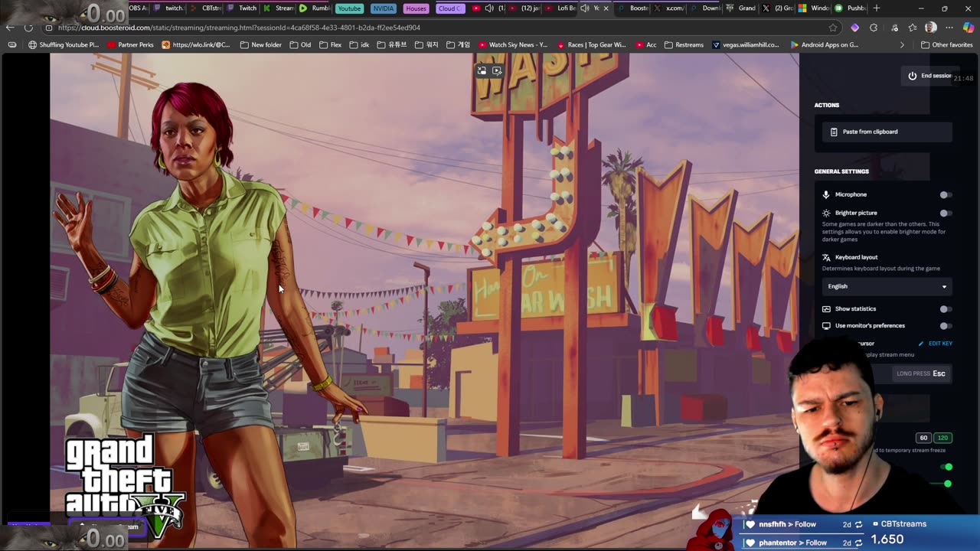The width and height of the screenshot is (980, 551).
Task: Select the 120 FPS option
Action: coord(942,438)
